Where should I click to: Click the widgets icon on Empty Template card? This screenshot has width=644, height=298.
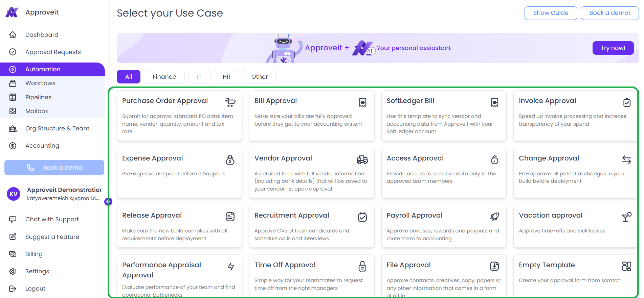tap(627, 266)
